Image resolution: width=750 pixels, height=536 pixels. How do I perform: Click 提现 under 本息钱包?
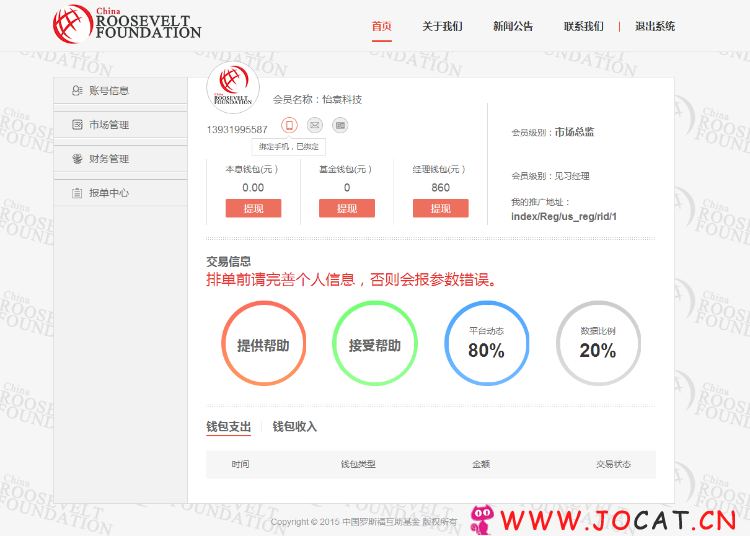click(x=253, y=208)
